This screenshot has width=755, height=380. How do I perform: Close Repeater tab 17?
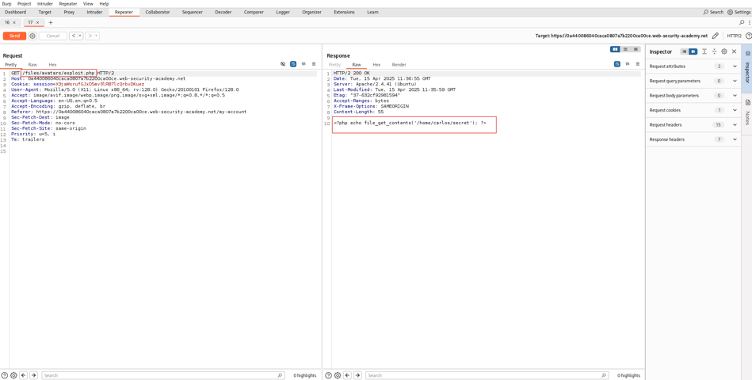pos(37,23)
